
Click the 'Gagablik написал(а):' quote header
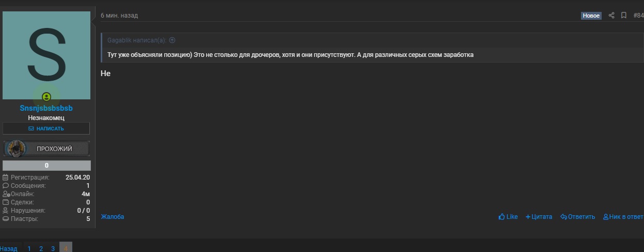pyautogui.click(x=137, y=40)
